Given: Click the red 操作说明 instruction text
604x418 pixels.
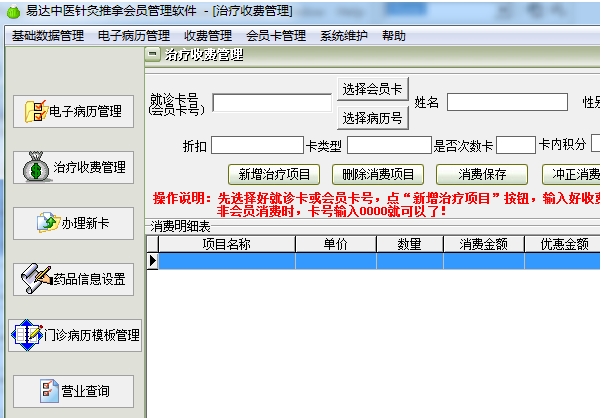Looking at the screenshot, I should (377, 205).
